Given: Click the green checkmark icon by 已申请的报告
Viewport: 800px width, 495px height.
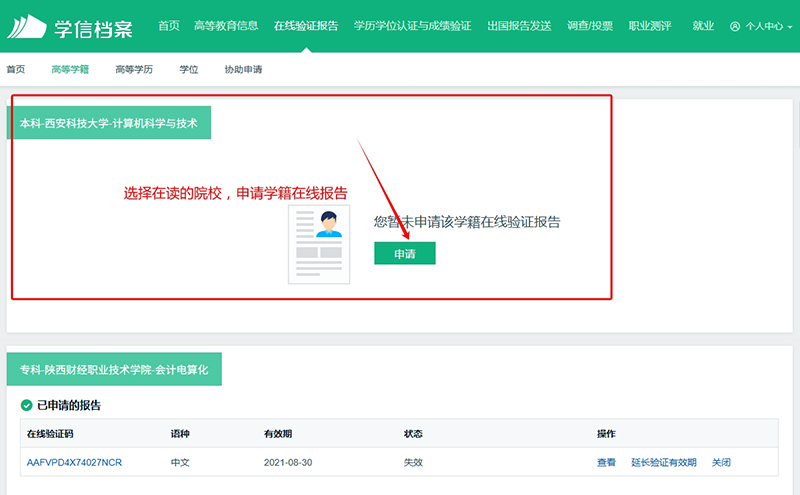Looking at the screenshot, I should (x=27, y=406).
